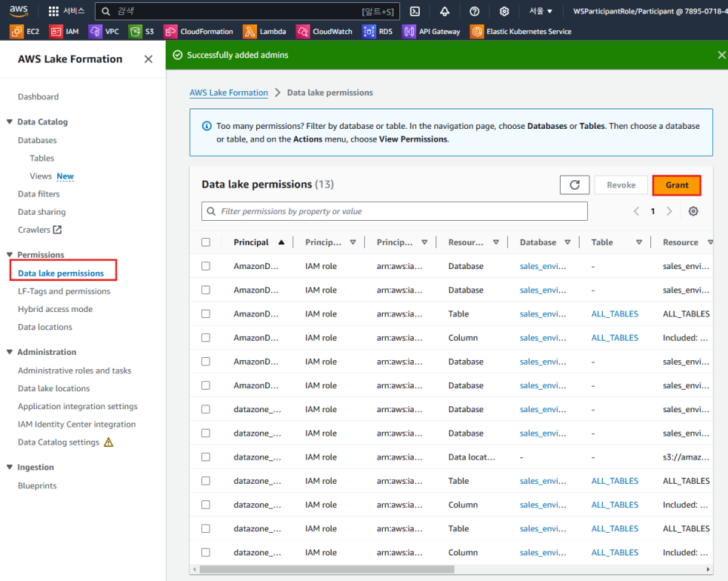Click the Grant button
The image size is (728, 581).
click(x=677, y=185)
